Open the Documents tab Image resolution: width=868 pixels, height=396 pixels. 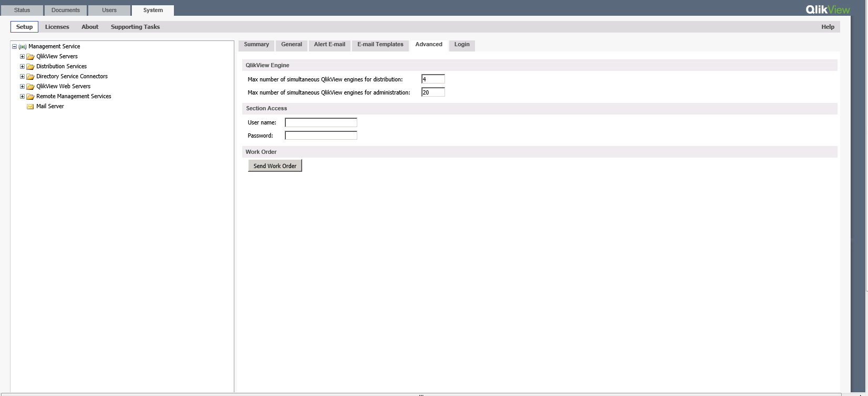pos(66,11)
